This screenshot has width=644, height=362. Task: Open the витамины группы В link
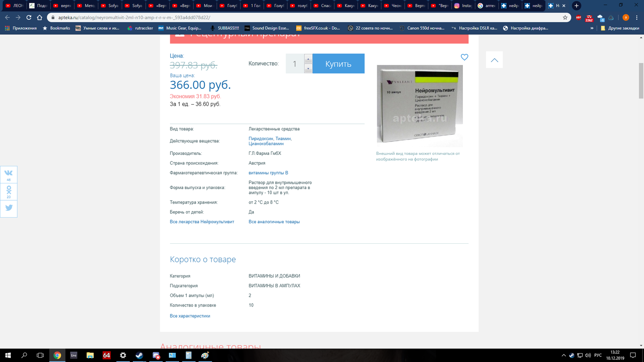click(268, 173)
